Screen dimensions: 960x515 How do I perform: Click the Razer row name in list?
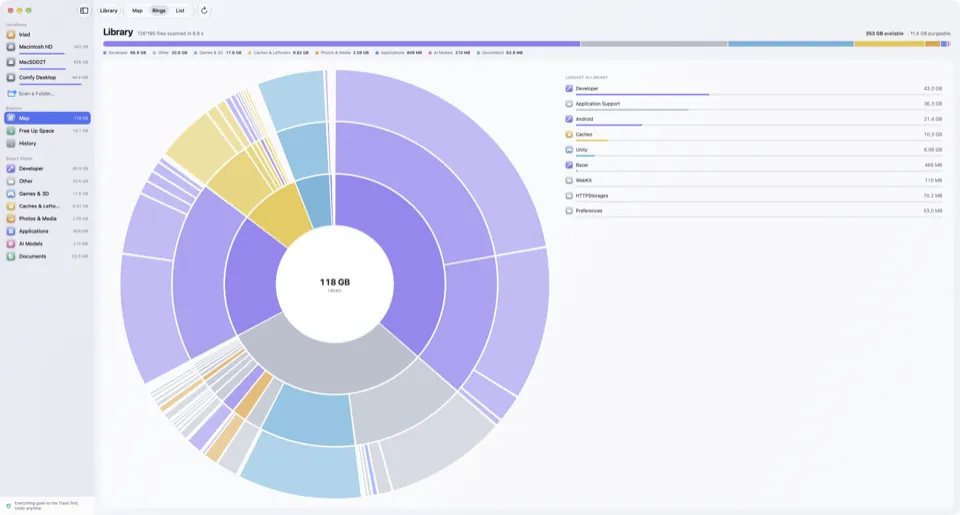[582, 165]
